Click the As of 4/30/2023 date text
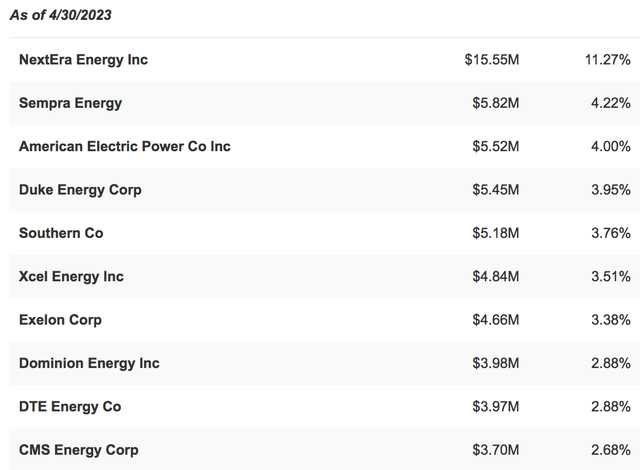Image resolution: width=640 pixels, height=470 pixels. [x=61, y=15]
